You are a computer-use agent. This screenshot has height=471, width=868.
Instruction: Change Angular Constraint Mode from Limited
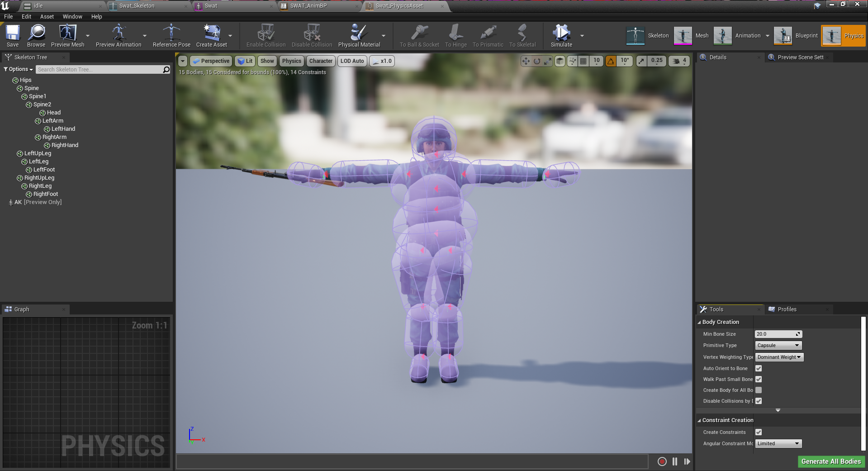(x=778, y=443)
